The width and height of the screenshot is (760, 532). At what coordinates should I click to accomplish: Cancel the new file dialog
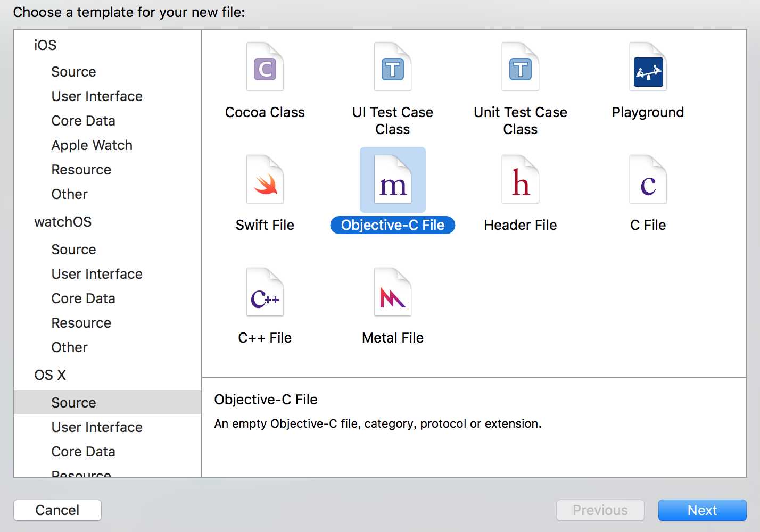57,510
